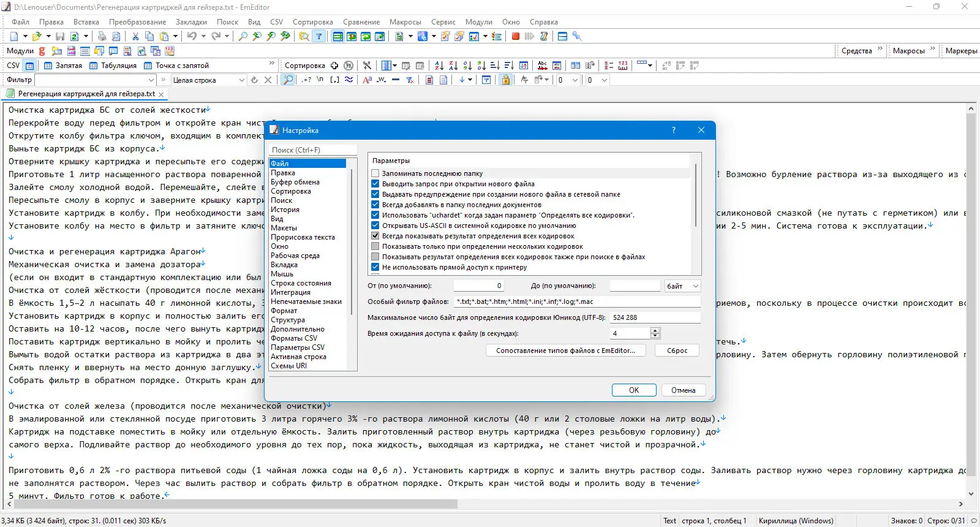Viewport: 980px width, 527px height.
Task: Click the Find magnifier icon
Action: (x=243, y=37)
